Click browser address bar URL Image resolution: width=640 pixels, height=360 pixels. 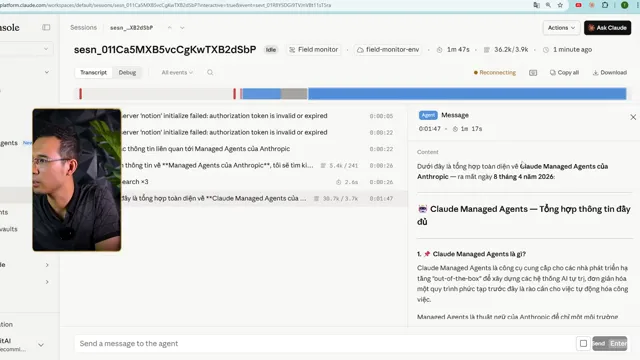[165, 5]
